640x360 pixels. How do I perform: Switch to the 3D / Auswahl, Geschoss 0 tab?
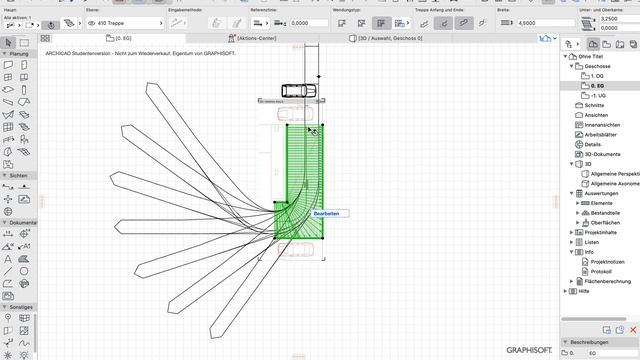click(x=386, y=38)
